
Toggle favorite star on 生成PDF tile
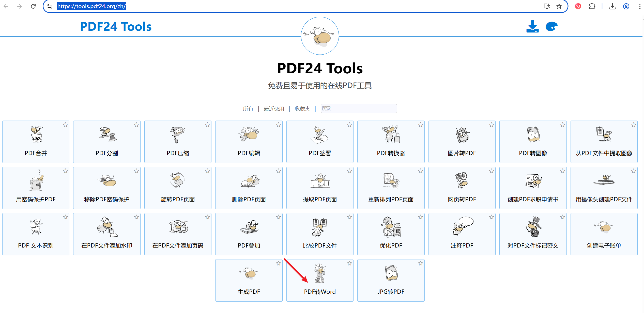tap(278, 263)
